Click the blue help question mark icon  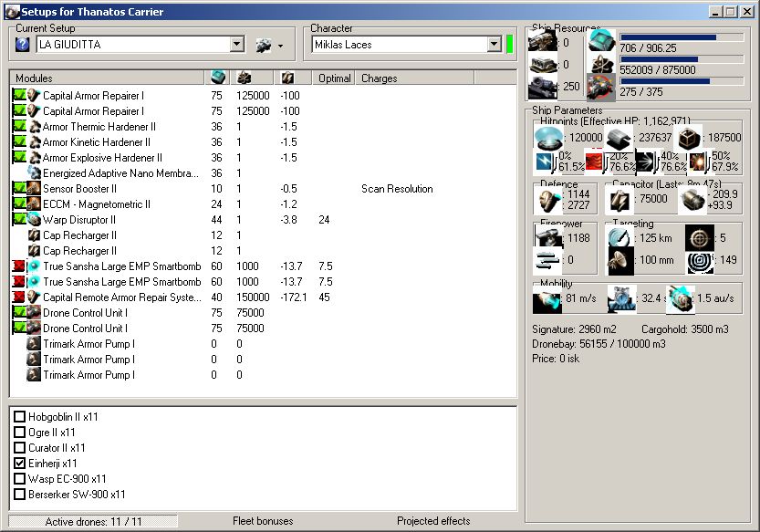pos(22,45)
